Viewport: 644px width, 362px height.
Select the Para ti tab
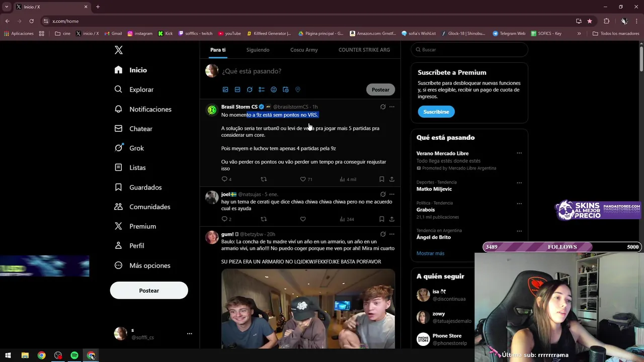click(x=218, y=50)
